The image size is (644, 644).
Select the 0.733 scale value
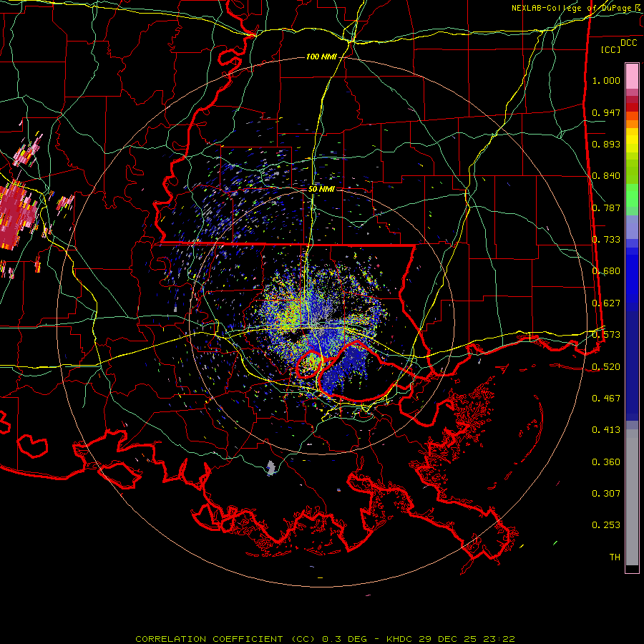(606, 240)
